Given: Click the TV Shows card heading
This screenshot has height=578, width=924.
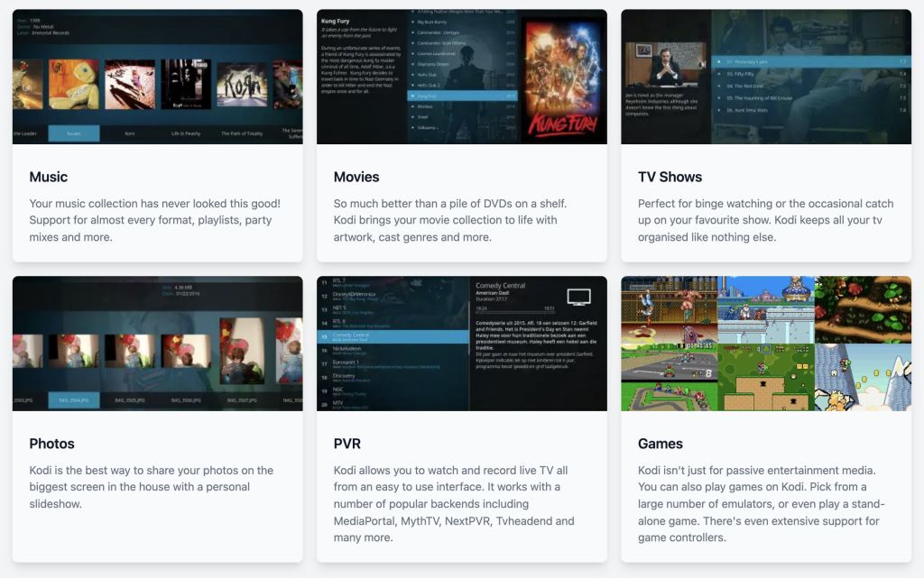Looking at the screenshot, I should (670, 177).
